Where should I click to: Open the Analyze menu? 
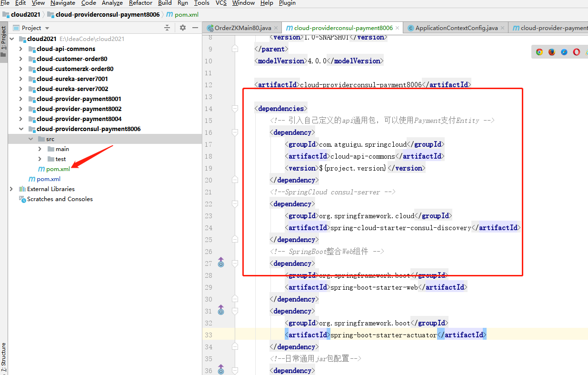coord(112,3)
